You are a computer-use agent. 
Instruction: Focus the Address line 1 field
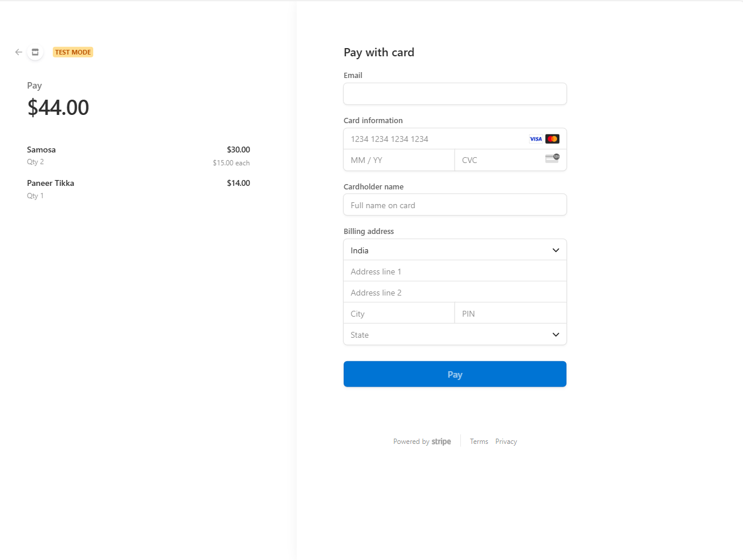(x=455, y=271)
